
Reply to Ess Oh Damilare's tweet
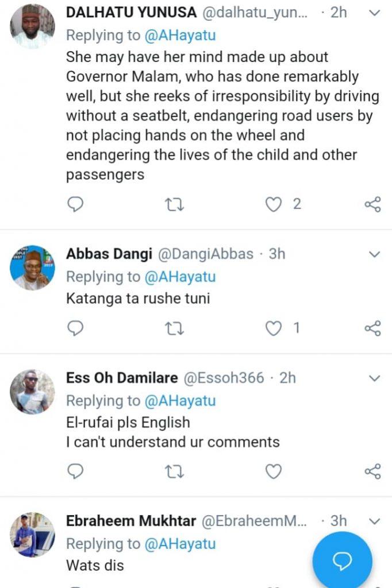(x=75, y=471)
